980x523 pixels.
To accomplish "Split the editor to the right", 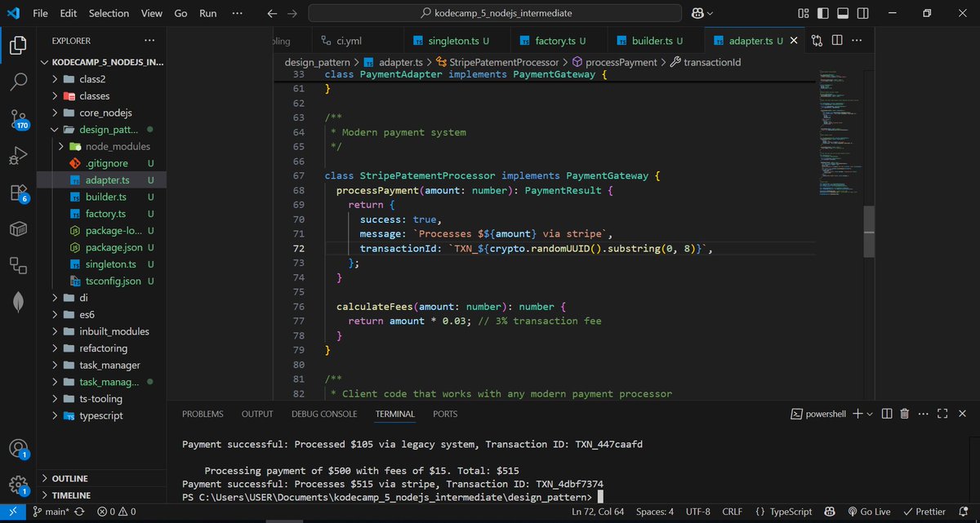I will point(837,40).
